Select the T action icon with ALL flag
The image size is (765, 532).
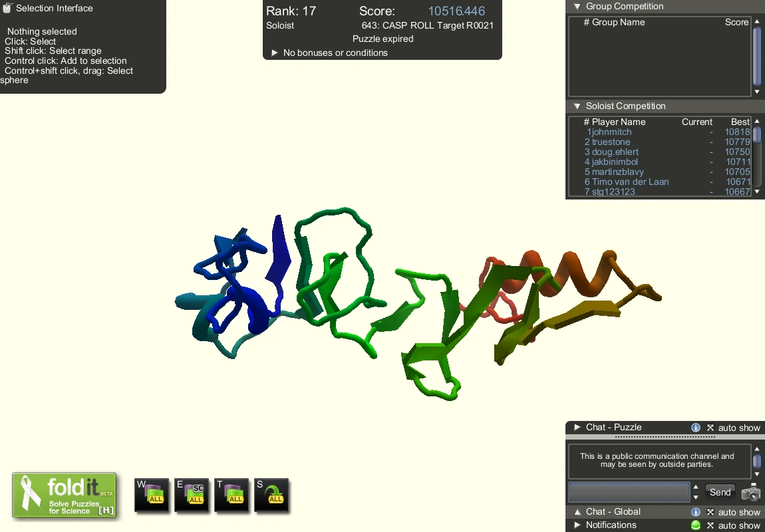(231, 494)
